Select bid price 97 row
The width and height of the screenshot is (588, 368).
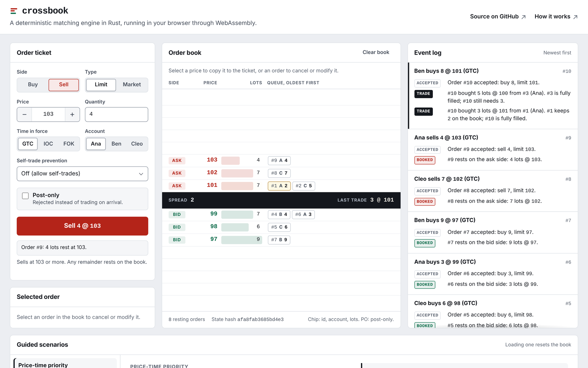(281, 240)
